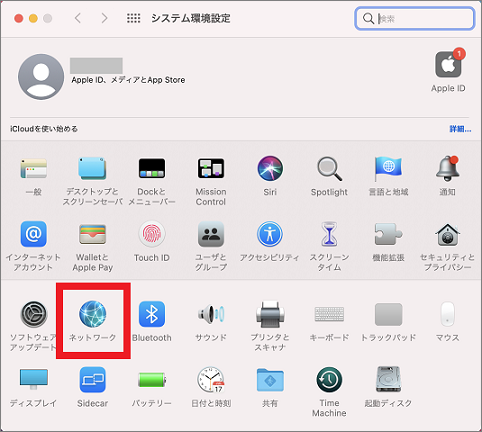The height and width of the screenshot is (432, 482).
Task: Go forward with the right arrow
Action: [104, 18]
